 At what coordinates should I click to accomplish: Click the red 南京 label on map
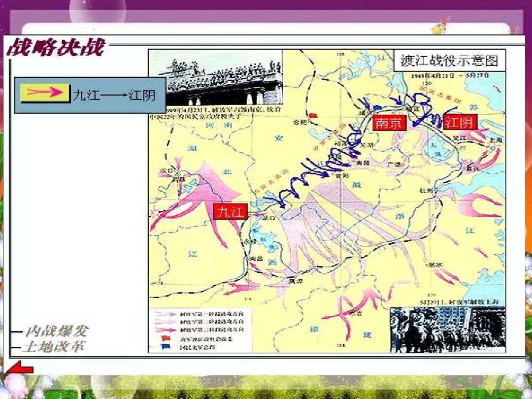(389, 123)
